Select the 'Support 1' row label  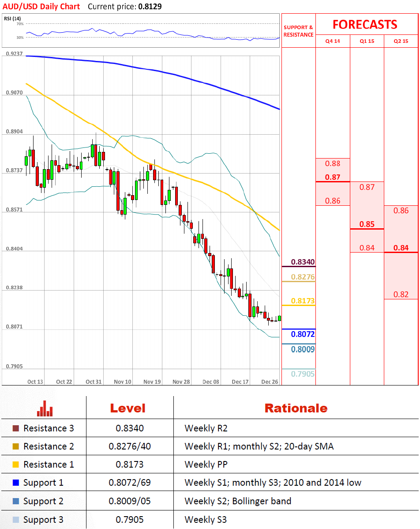coord(43,483)
